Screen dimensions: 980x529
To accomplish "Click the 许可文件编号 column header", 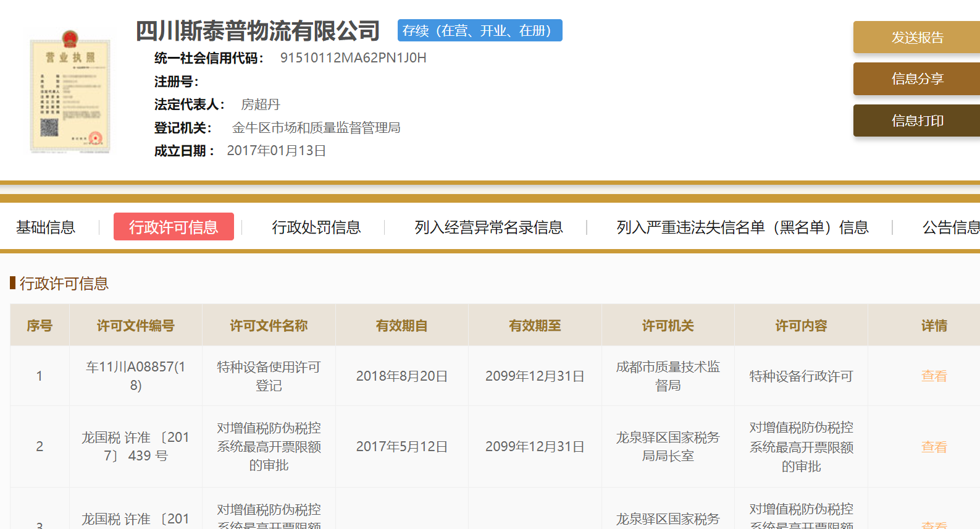I will pos(136,326).
